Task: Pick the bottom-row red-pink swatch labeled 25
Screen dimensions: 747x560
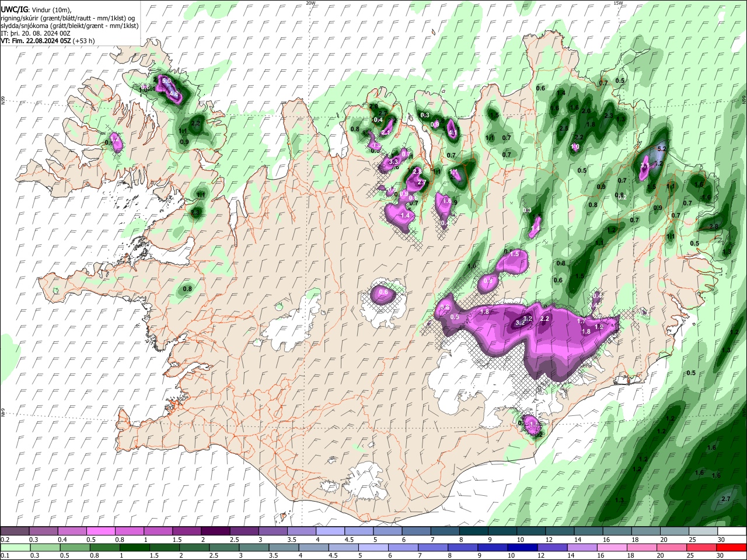Action: (701, 548)
